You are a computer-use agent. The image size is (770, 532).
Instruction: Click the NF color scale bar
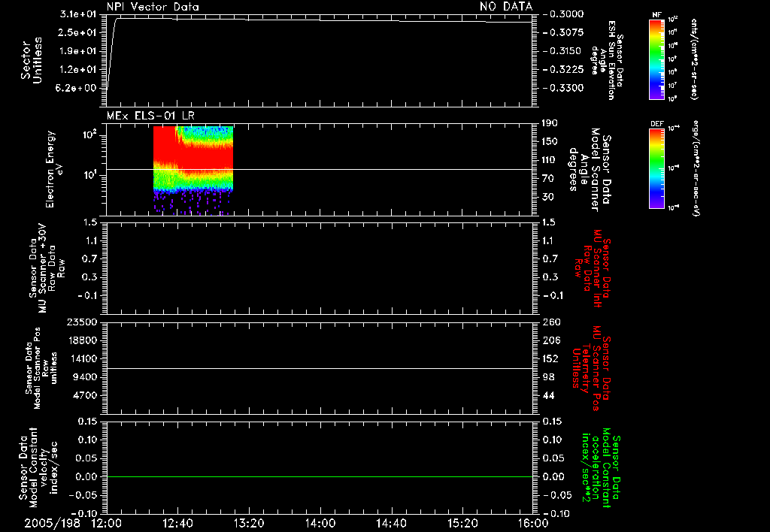(656, 59)
